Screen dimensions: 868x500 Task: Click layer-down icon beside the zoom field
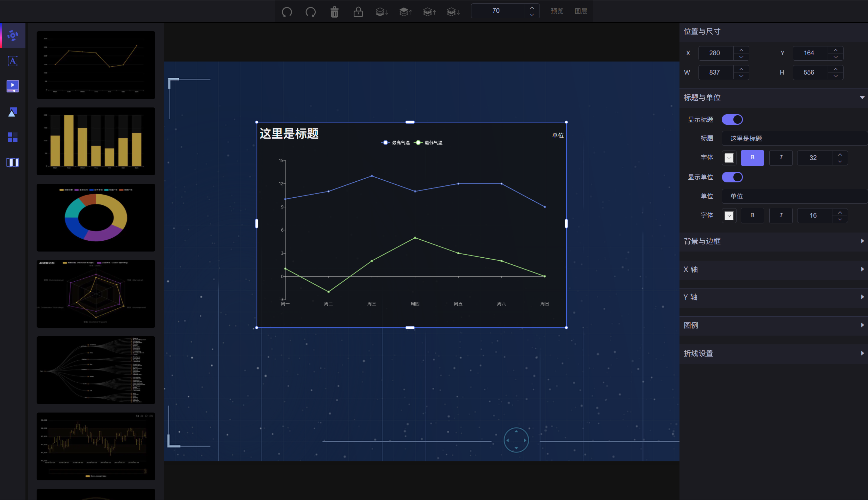tap(453, 12)
